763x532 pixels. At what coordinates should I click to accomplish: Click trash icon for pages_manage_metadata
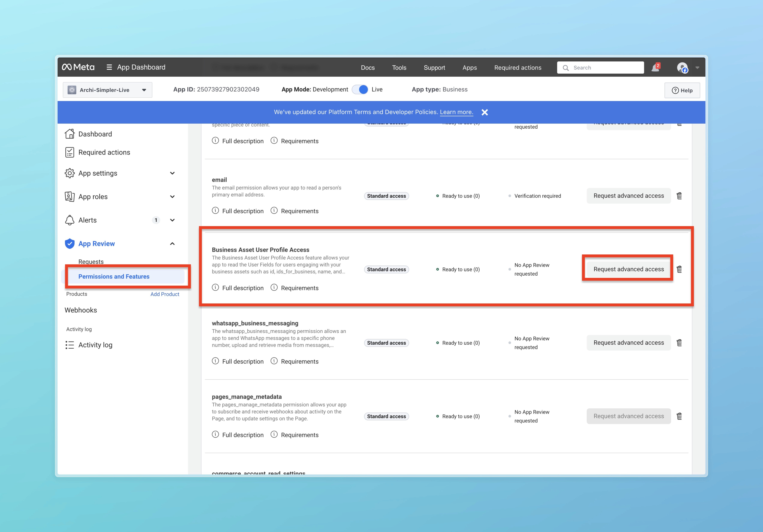[x=679, y=416]
